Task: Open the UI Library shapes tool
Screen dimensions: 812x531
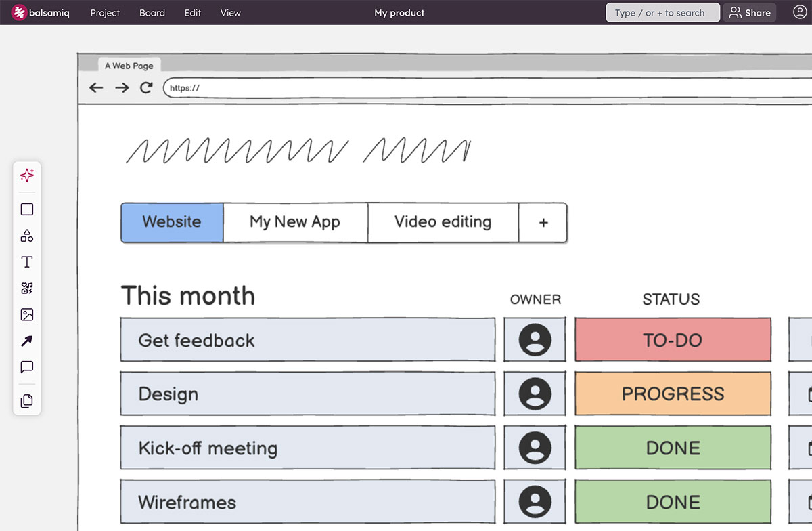Action: point(27,235)
